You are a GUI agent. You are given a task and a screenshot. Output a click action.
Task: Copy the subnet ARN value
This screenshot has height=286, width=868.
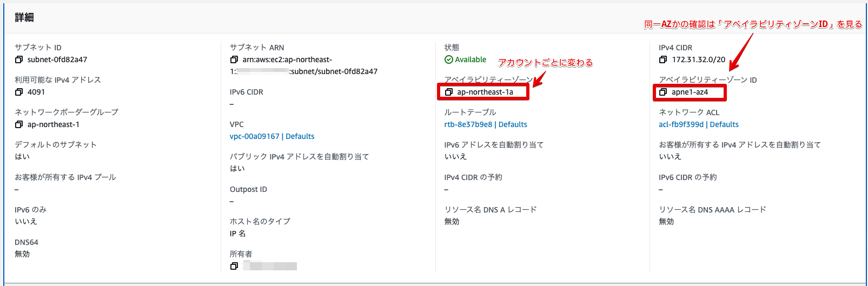234,59
